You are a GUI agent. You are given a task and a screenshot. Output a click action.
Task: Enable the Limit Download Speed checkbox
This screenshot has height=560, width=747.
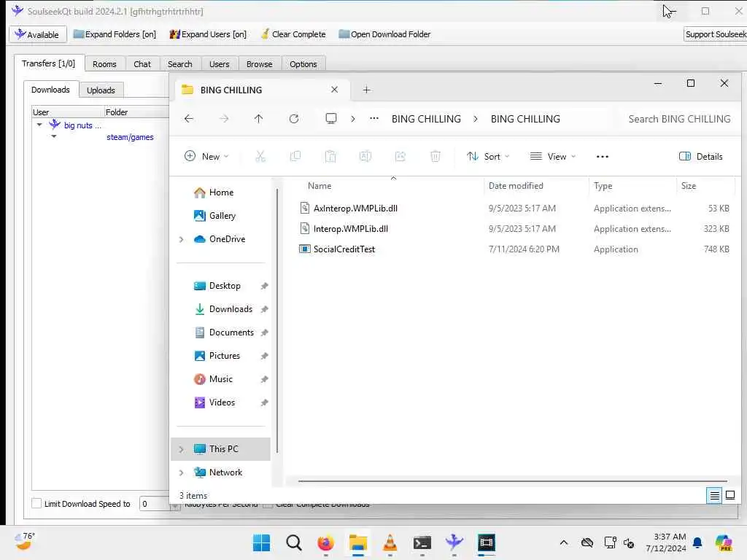click(36, 503)
